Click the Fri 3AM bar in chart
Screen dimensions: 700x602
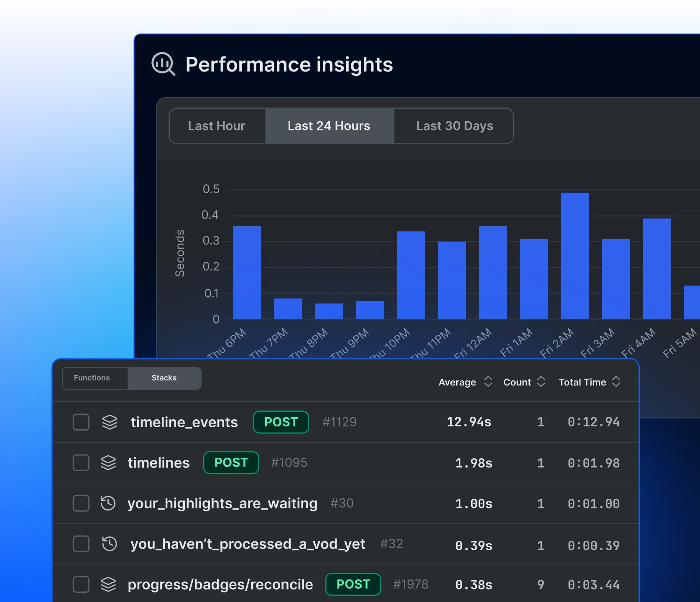616,279
